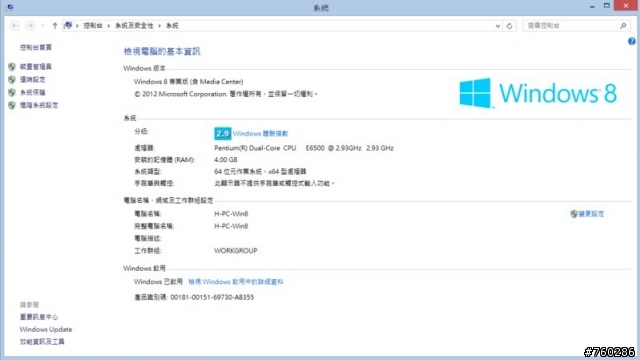Open 進階系統設定 from the sidebar

pos(39,105)
